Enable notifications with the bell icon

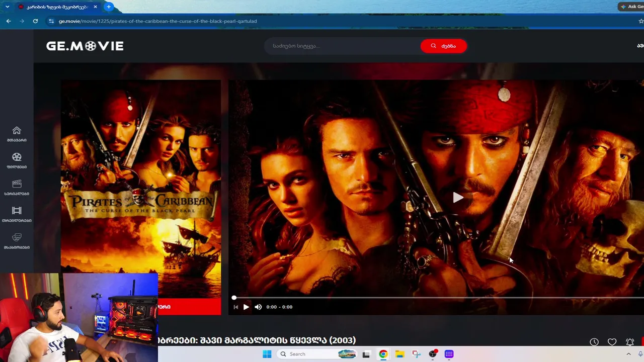coord(630,342)
